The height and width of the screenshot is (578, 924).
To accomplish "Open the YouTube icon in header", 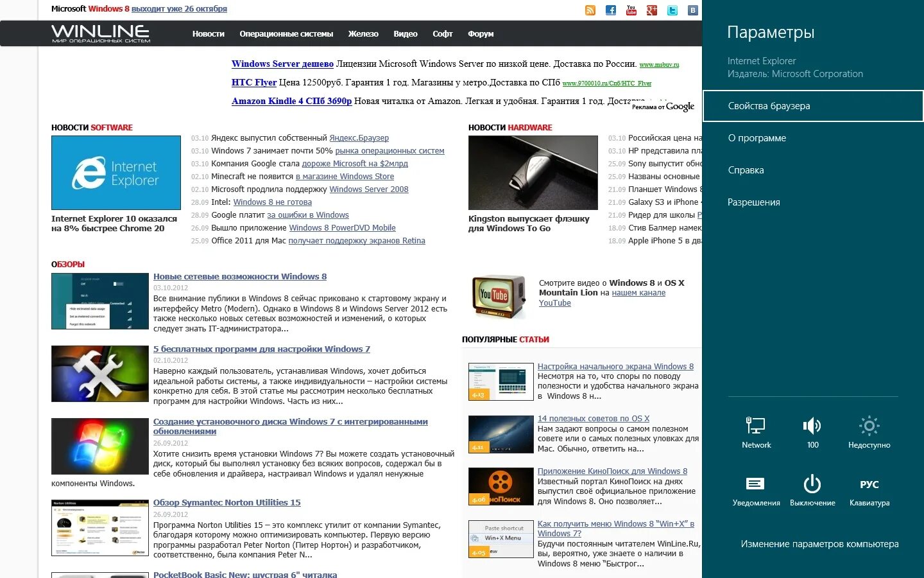I will point(631,10).
